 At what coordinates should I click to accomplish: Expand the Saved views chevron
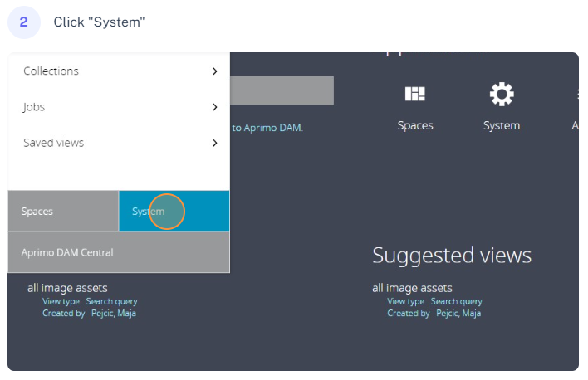click(x=214, y=143)
